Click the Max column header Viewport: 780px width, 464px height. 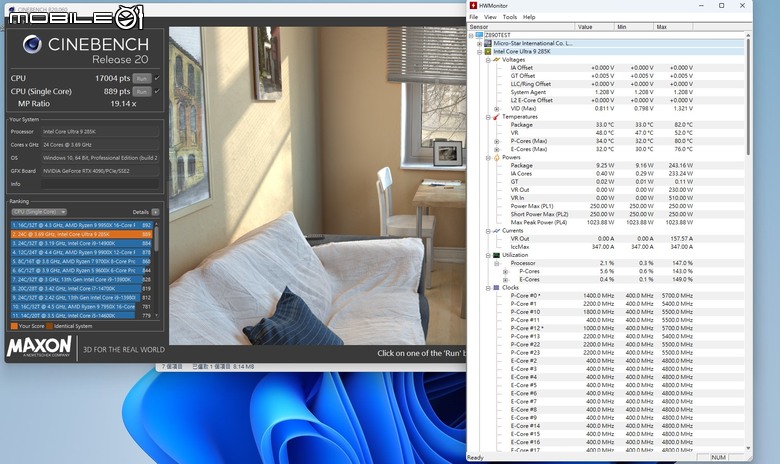point(673,27)
